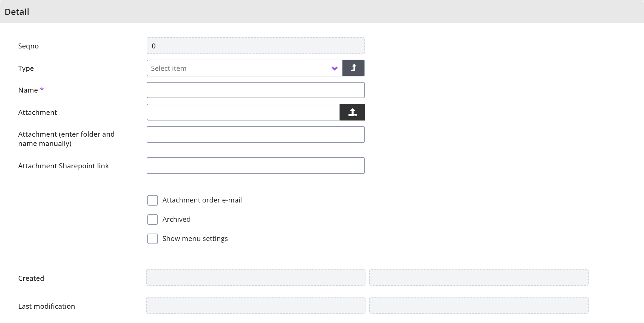Enable Attachment order e-mail checkbox
The height and width of the screenshot is (323, 644).
[x=153, y=200]
